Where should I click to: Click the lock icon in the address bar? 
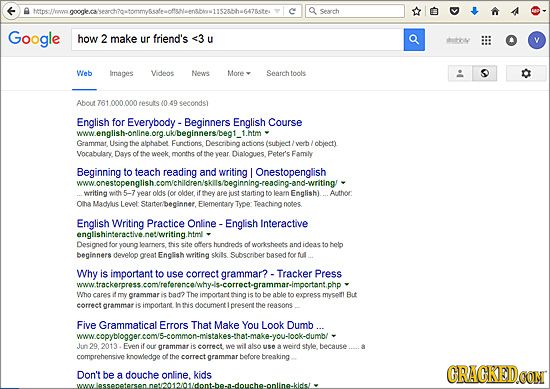pyautogui.click(x=26, y=11)
